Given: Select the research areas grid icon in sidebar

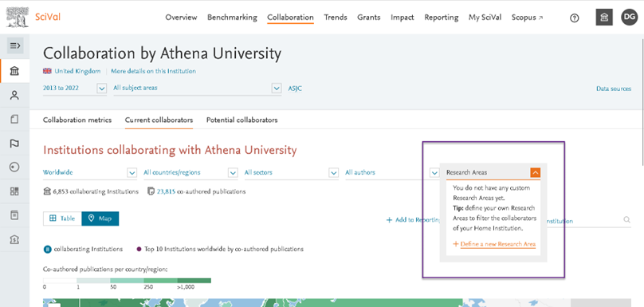Looking at the screenshot, I should click(15, 191).
